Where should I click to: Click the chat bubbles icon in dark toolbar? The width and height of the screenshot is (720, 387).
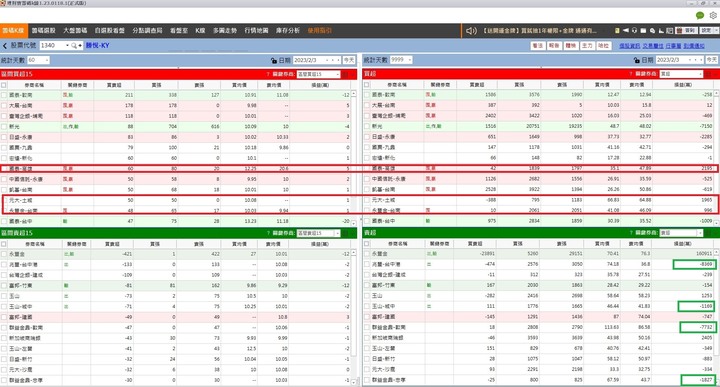pos(652,31)
